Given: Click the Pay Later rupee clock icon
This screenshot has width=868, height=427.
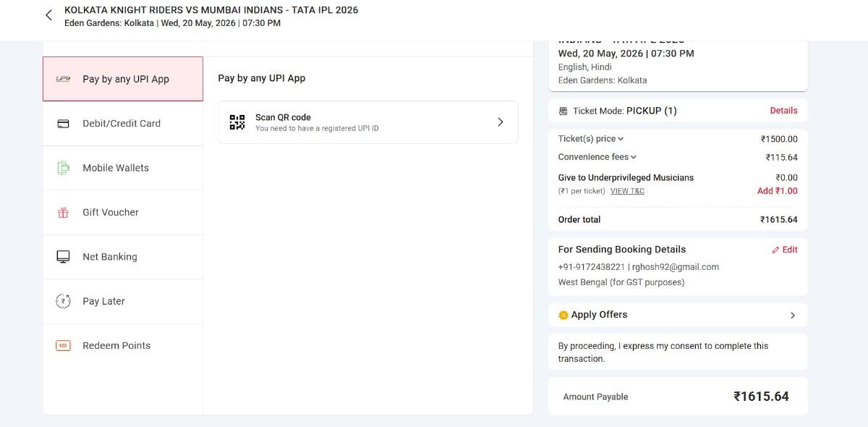Looking at the screenshot, I should coord(63,301).
